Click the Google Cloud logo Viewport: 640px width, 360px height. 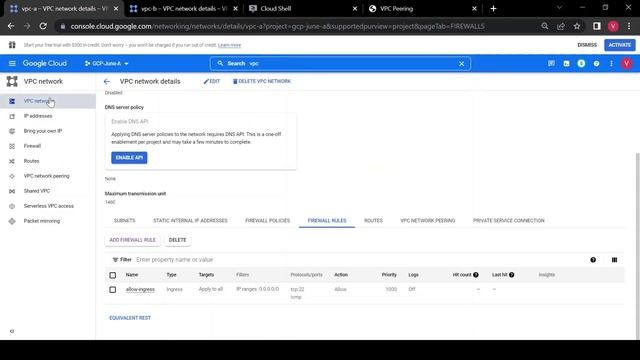(44, 63)
